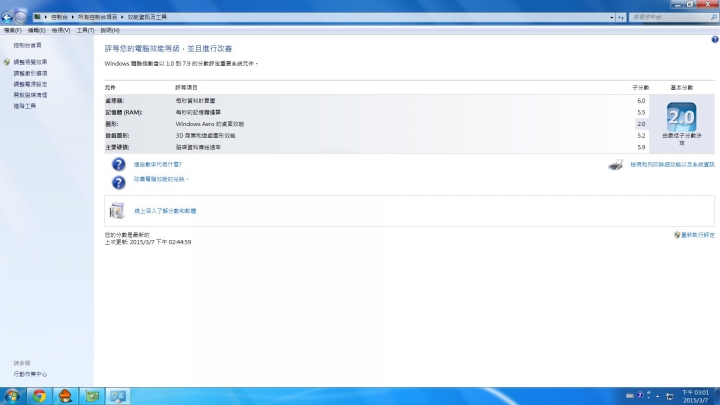Click the 線上深入了解分數和軟體 link

[165, 211]
